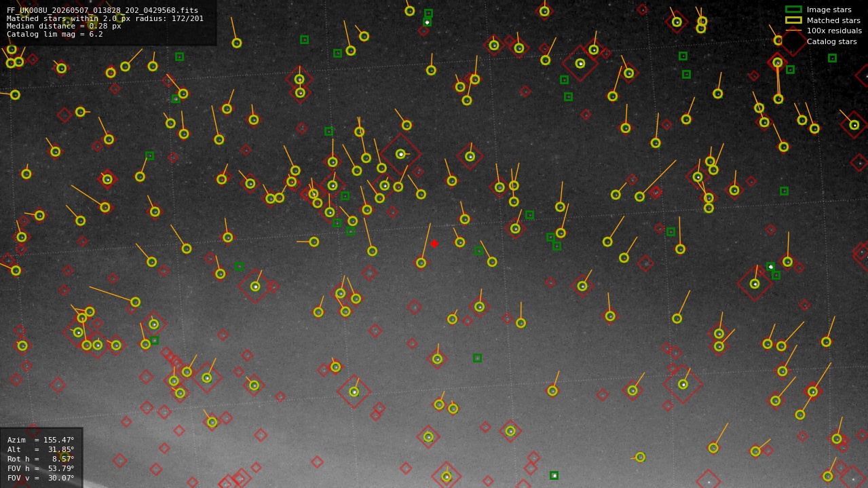Click the large red diamond at the bottom center edge
This screenshot has width=868, height=488.
(x=447, y=476)
